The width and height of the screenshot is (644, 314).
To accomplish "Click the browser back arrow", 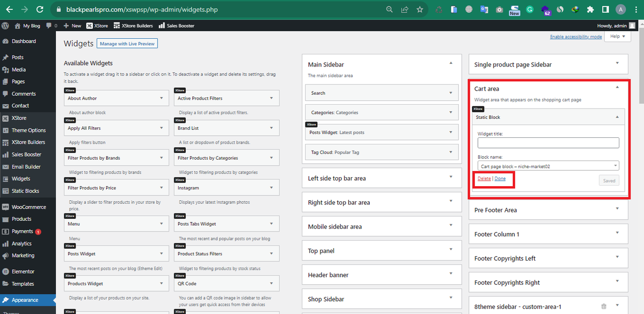I will (10, 10).
